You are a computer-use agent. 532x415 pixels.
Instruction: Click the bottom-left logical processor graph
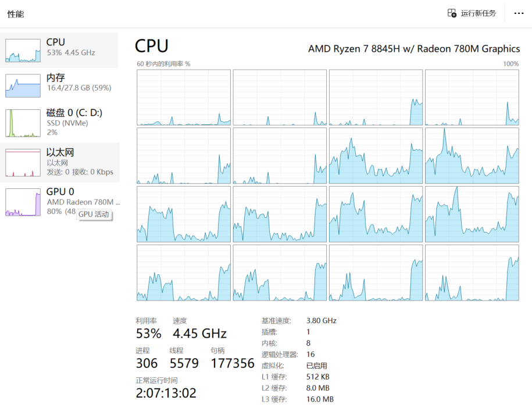coord(184,273)
